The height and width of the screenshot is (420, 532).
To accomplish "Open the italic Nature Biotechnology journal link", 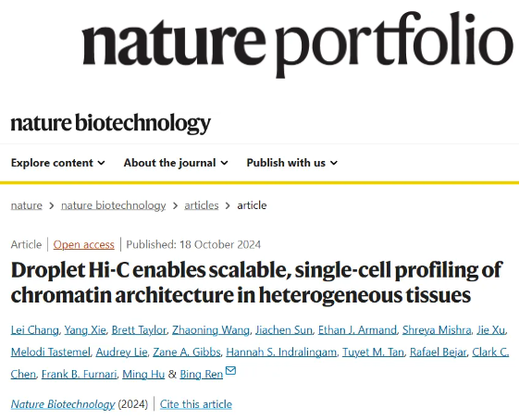I will coord(63,404).
